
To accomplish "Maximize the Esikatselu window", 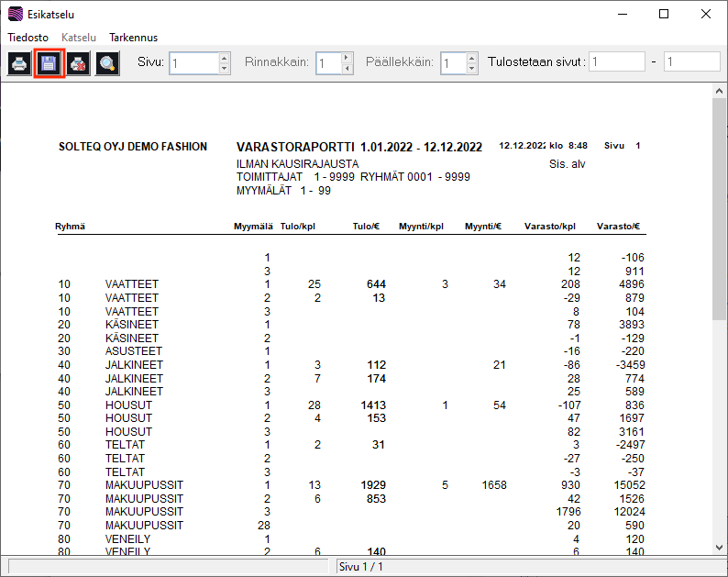I will (x=663, y=15).
